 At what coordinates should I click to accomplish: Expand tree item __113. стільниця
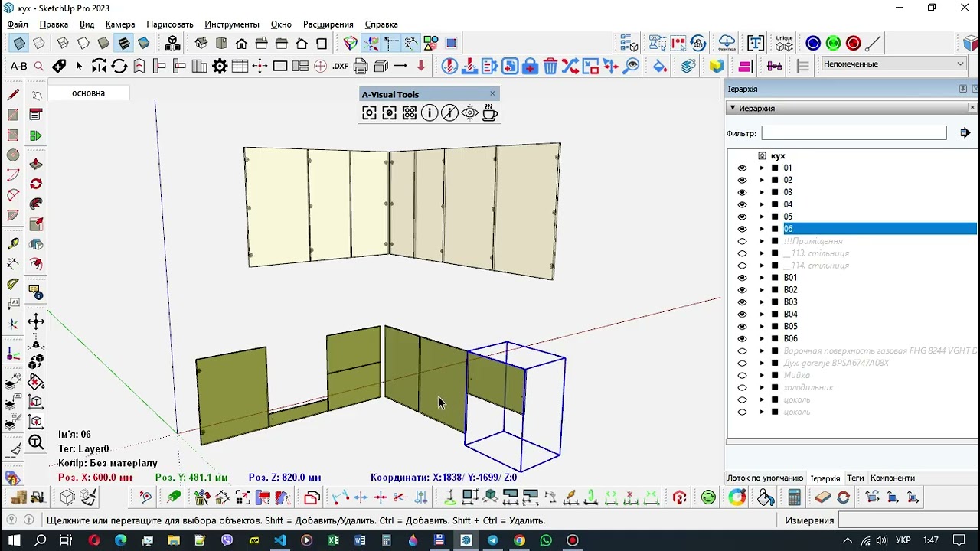point(762,253)
